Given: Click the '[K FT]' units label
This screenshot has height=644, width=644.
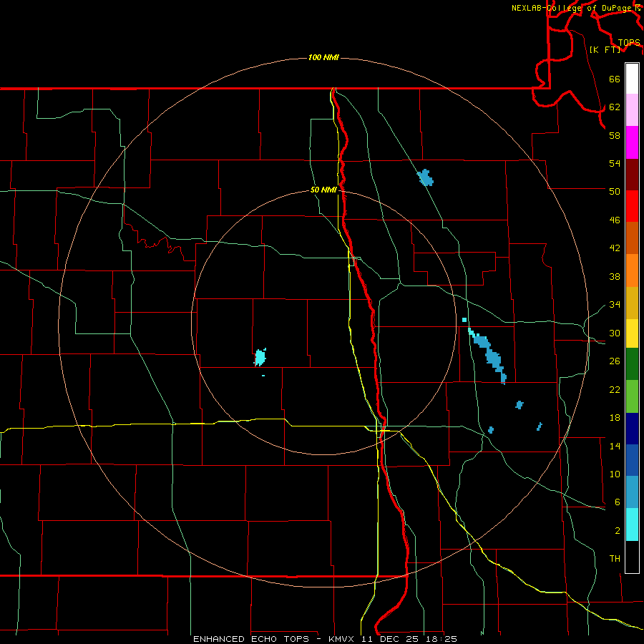Looking at the screenshot, I should (605, 49).
